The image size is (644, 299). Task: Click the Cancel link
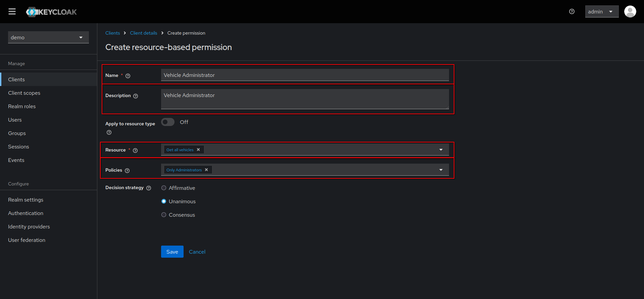[x=197, y=252]
